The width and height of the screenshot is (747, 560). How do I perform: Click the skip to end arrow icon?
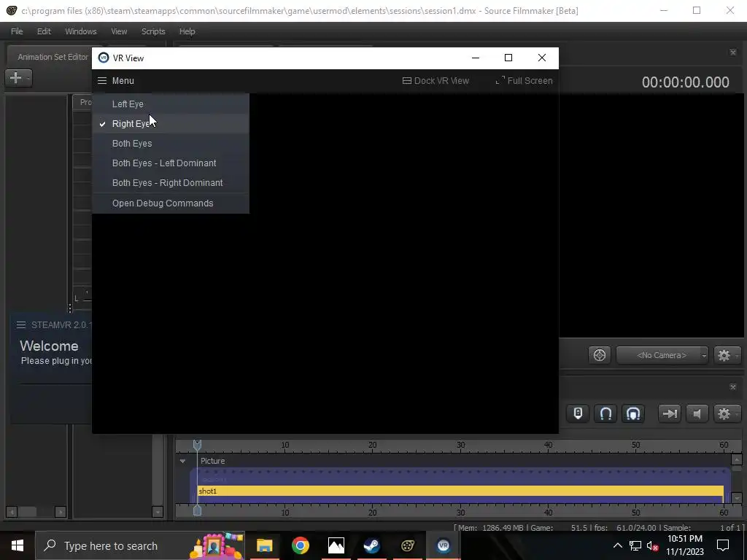tap(670, 413)
